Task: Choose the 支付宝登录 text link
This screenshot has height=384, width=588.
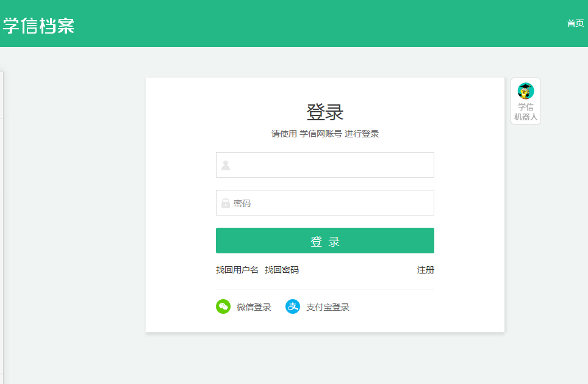Action: (x=328, y=307)
